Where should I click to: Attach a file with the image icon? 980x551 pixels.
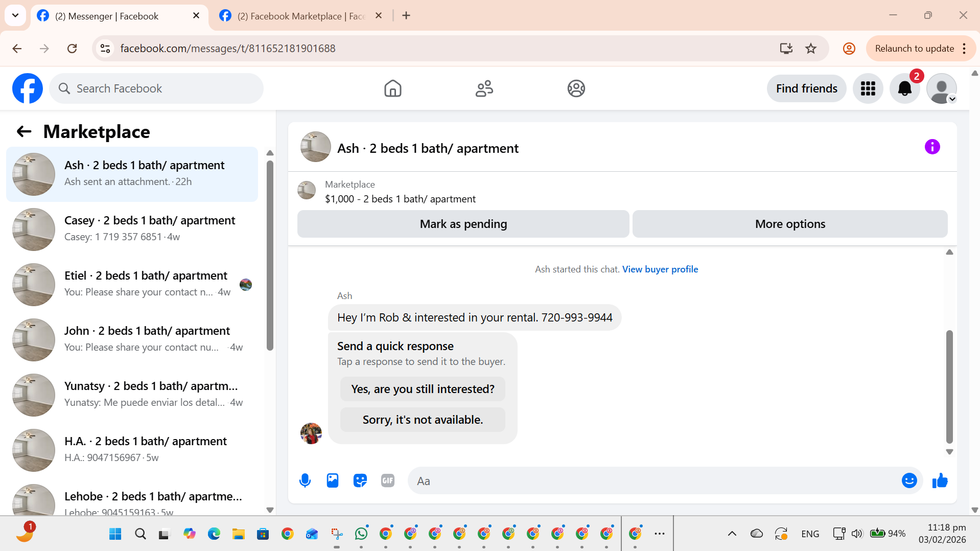332,481
